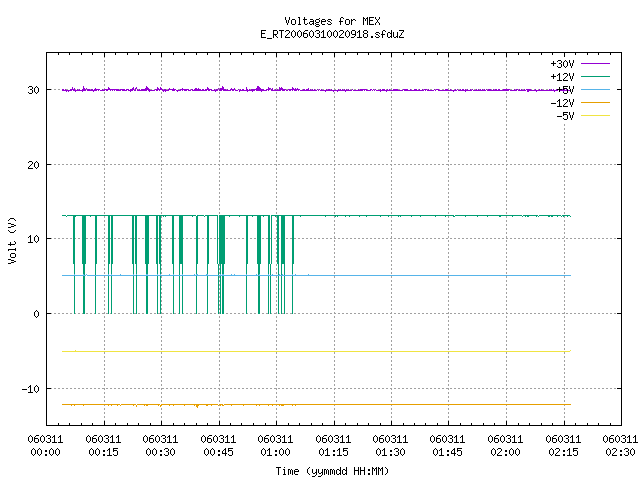
Task: Click the x-axis tick label 060311 02:15
Action: pos(564,446)
